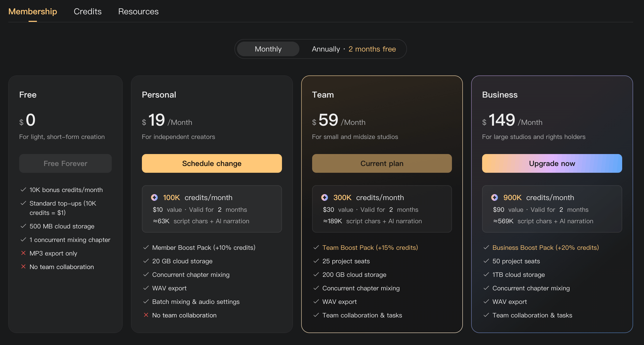Click red X next to Personal plan's No team collaboration
The height and width of the screenshot is (345, 644).
[146, 315]
